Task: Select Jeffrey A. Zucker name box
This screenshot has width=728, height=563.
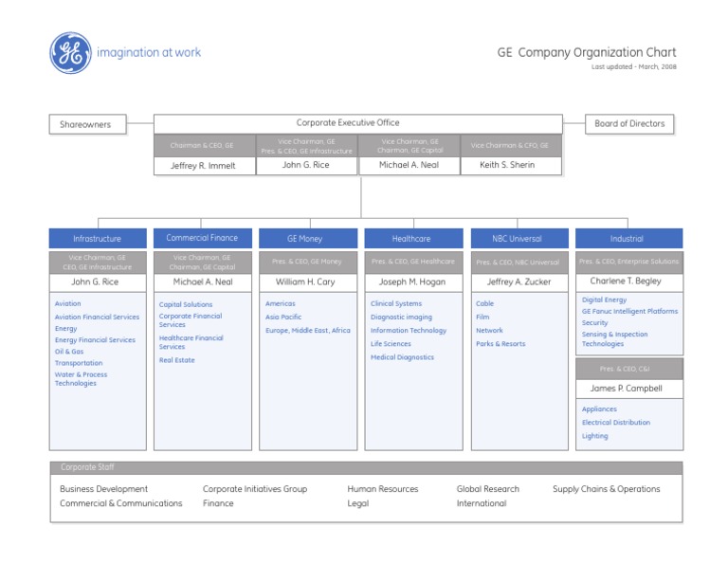Action: click(519, 282)
